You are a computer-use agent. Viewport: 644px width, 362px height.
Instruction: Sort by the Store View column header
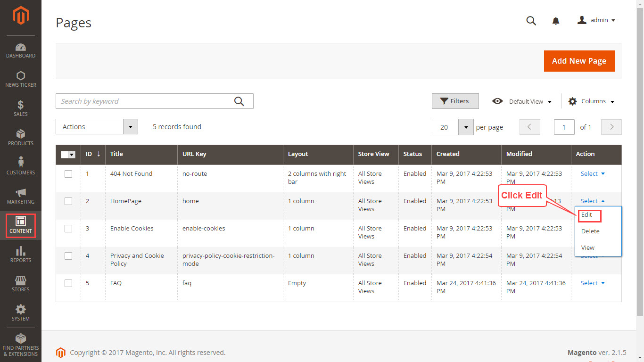[x=376, y=154]
